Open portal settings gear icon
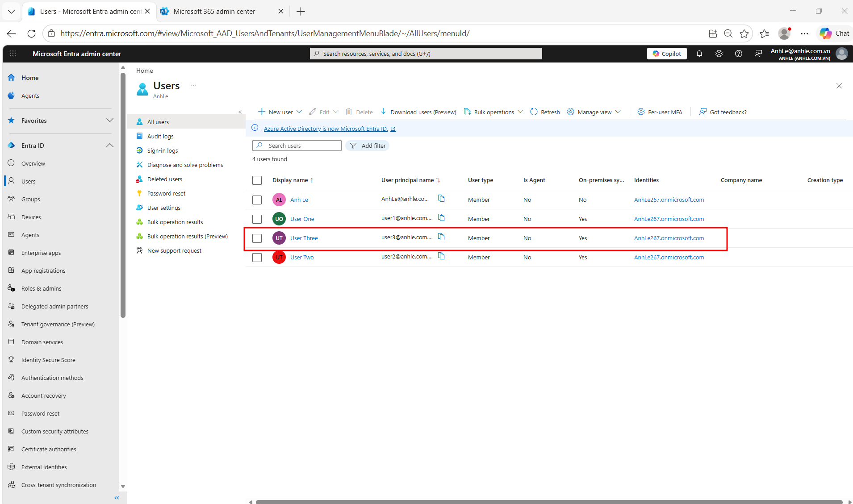 pyautogui.click(x=719, y=54)
